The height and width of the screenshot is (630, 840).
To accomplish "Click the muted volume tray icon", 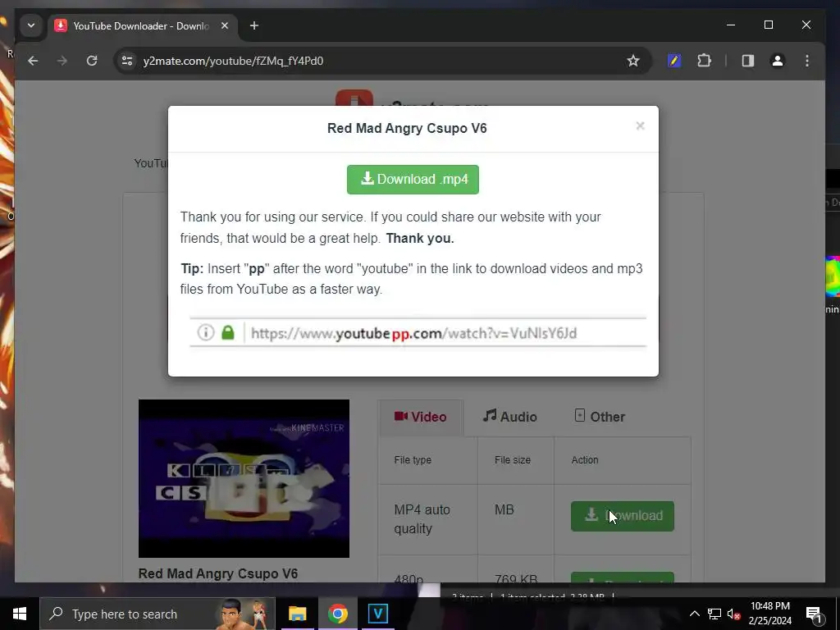I will pos(733,614).
